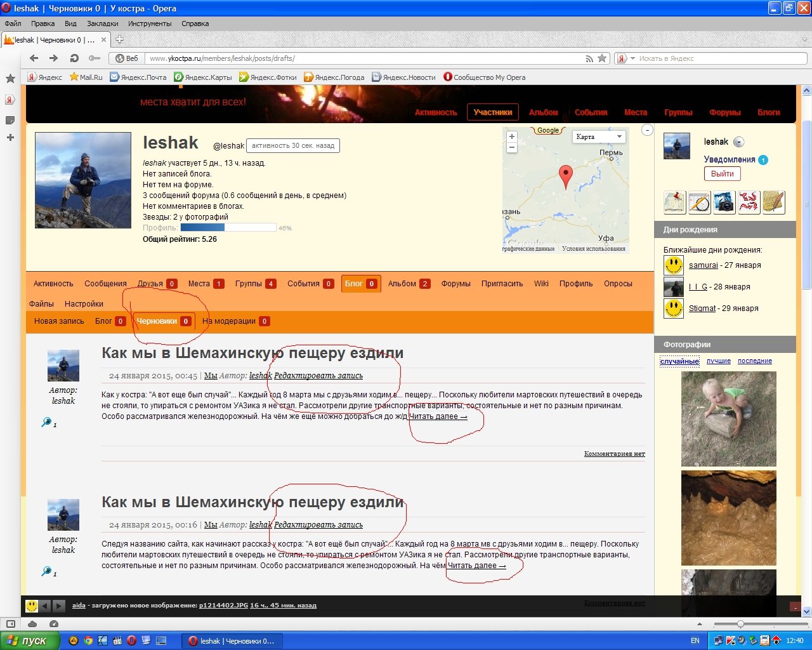This screenshot has height=650, width=812.
Task: Expand the leshak user dropdown arrow
Action: [739, 142]
